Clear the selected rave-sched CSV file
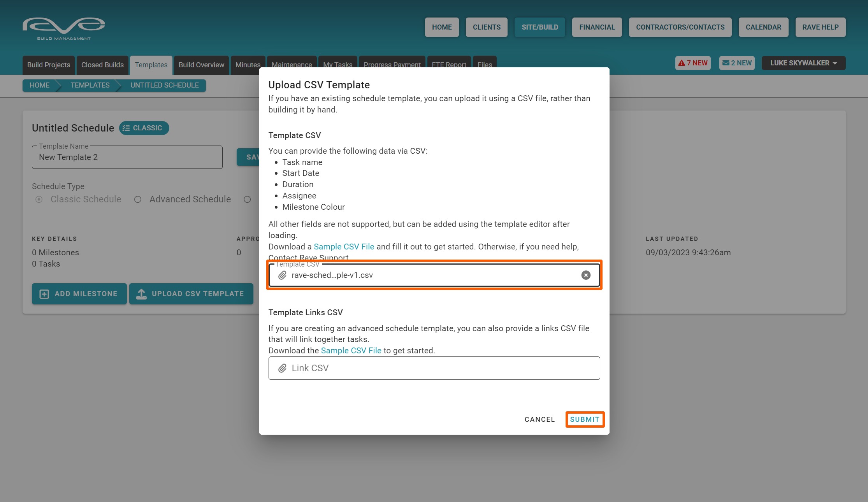The image size is (868, 502). (585, 275)
